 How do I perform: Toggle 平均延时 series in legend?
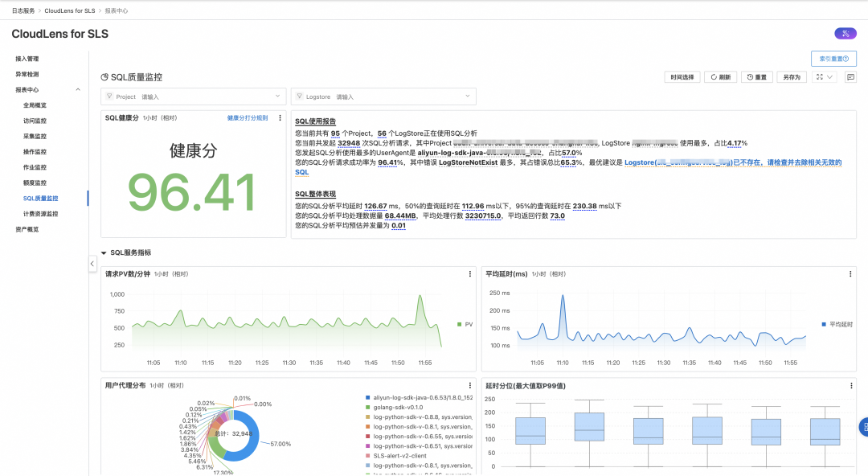coord(837,324)
